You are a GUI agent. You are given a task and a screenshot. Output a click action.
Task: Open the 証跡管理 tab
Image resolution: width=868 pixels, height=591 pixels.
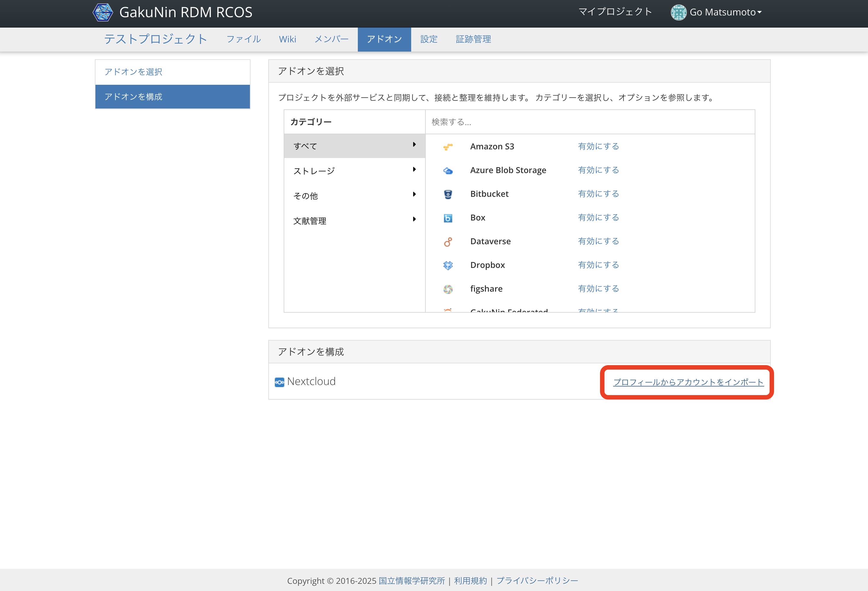point(473,39)
